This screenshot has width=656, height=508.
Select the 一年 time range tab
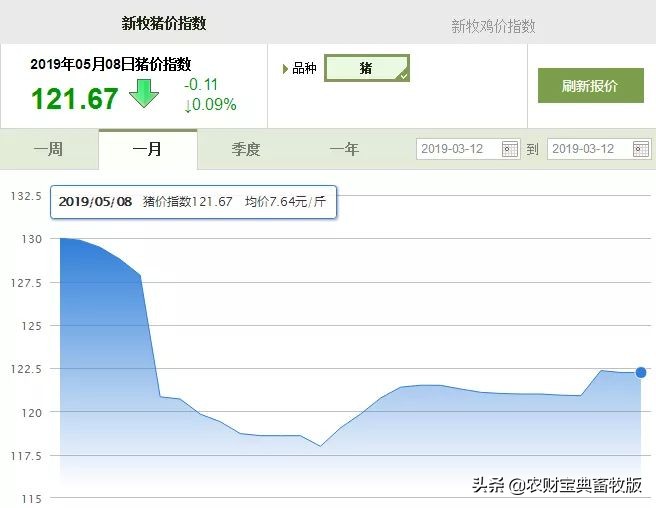coord(344,149)
